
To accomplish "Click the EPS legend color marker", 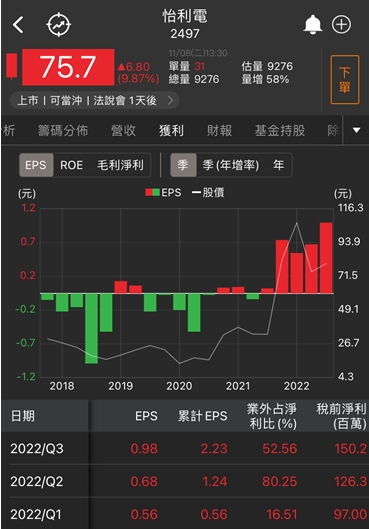I will (152, 193).
